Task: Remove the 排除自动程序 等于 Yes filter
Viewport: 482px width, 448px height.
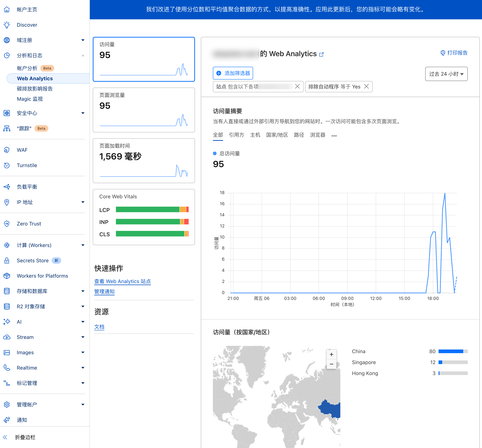Action: [x=366, y=86]
